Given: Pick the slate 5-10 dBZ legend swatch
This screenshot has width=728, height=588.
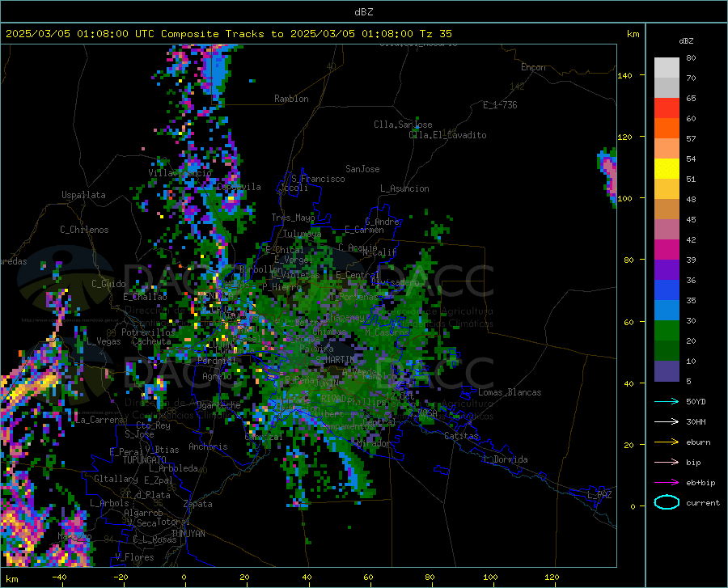Looking at the screenshot, I should [667, 371].
